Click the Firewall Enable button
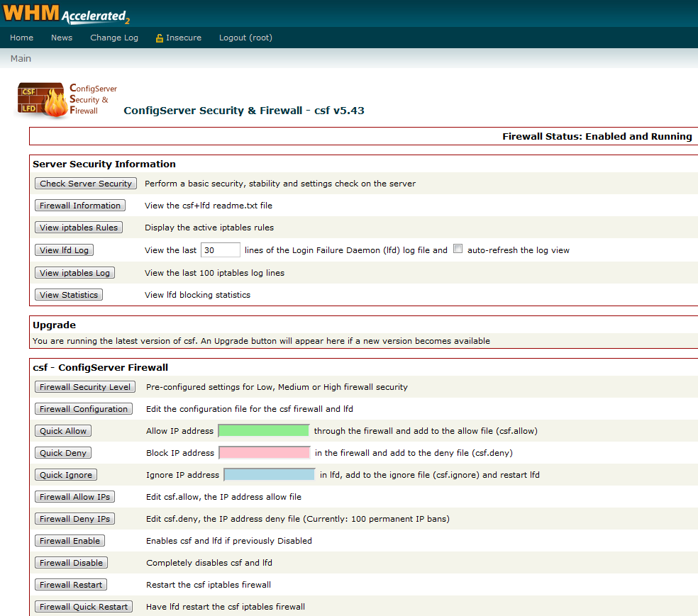The width and height of the screenshot is (698, 616). pyautogui.click(x=70, y=541)
